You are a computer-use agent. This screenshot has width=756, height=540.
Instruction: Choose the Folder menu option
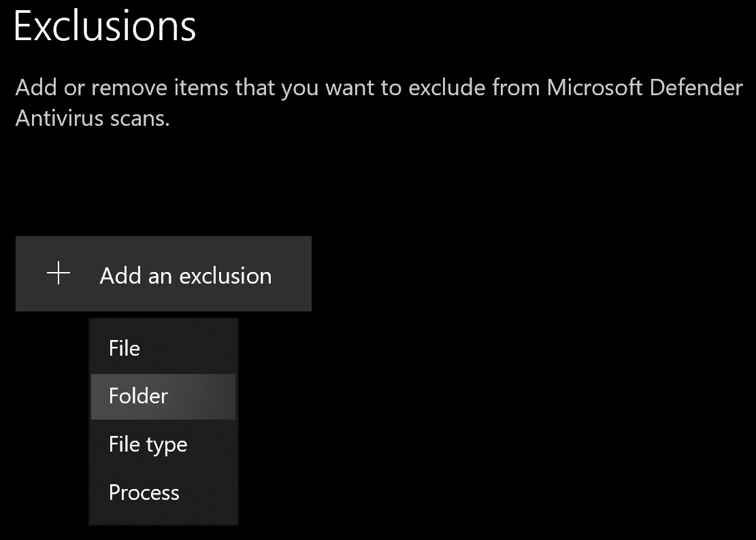139,396
